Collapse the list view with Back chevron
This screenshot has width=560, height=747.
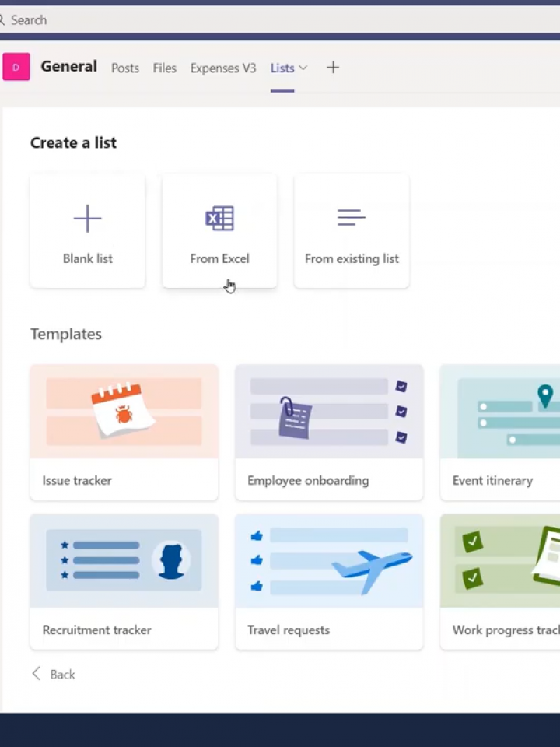pos(36,674)
